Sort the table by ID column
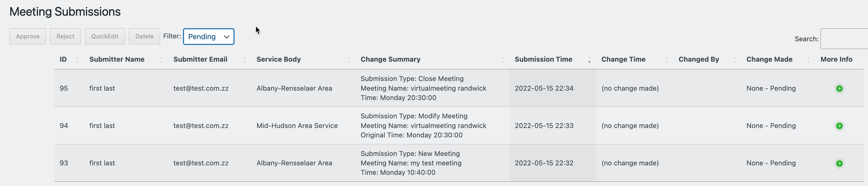The image size is (868, 186). point(77,59)
